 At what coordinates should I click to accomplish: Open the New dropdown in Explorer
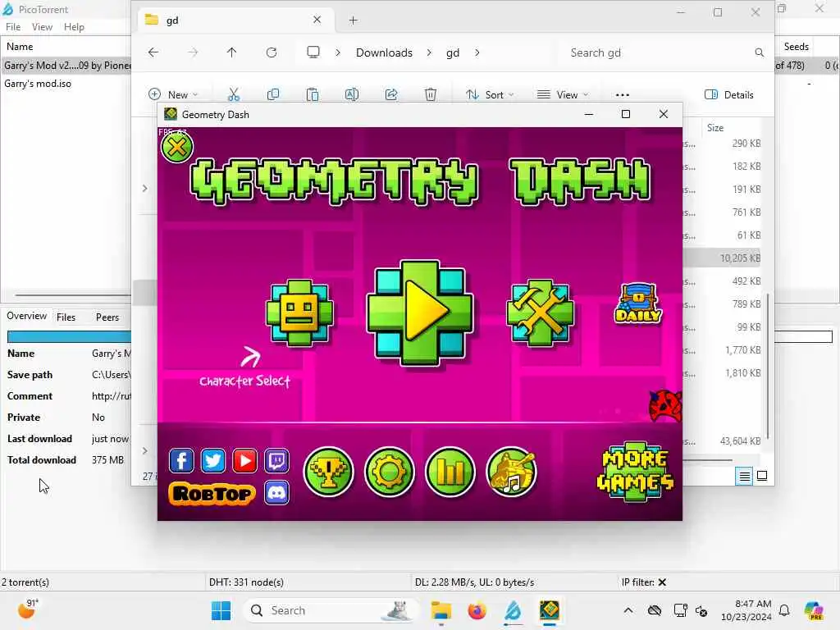pos(174,95)
